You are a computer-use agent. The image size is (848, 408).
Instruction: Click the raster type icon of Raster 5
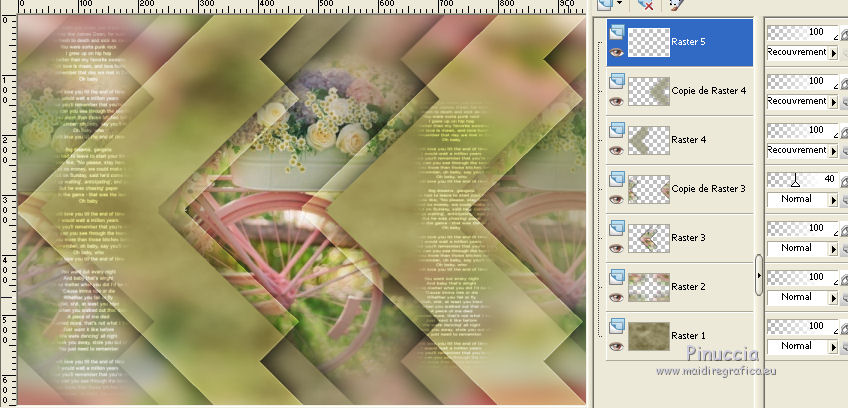[617, 32]
